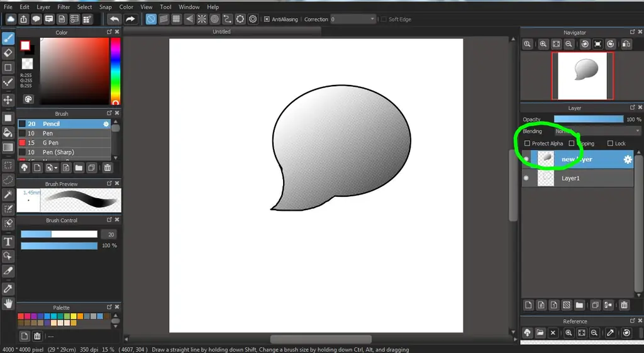644x353 pixels.
Task: Open the Correction dropdown
Action: 353,20
